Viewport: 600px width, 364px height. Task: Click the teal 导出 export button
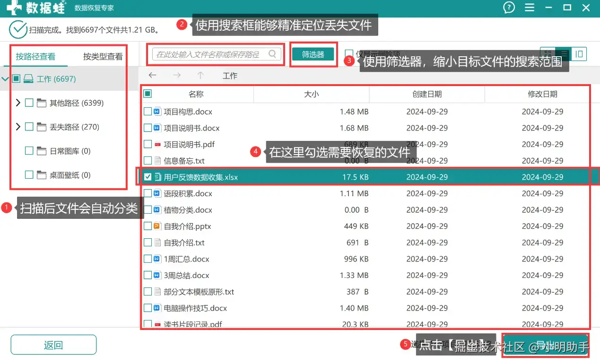click(x=546, y=345)
